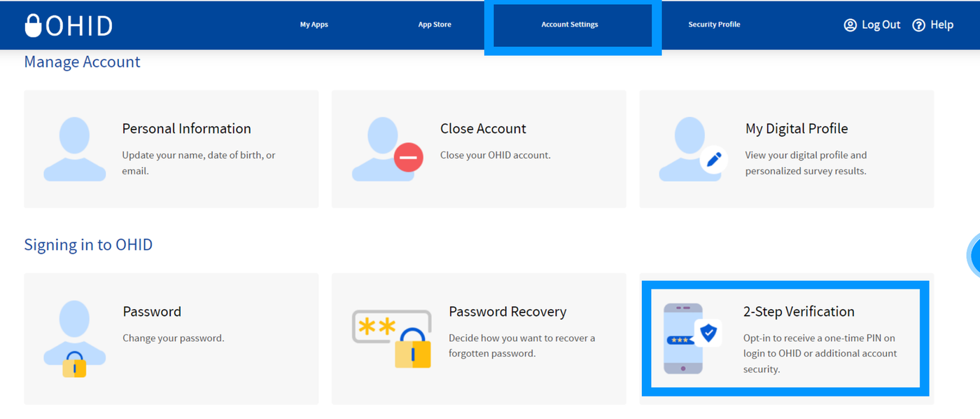
Task: Go to the App Store tab
Action: click(435, 25)
